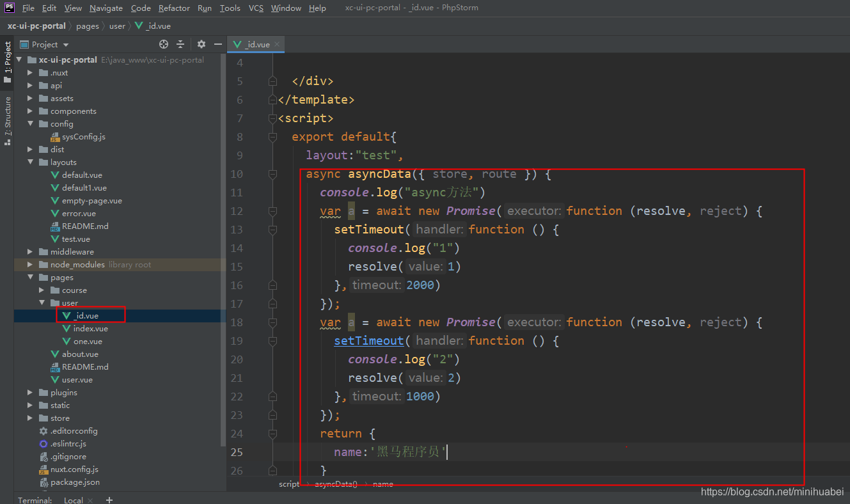Click the locate (scroll from source) icon
Viewport: 850px width, 504px height.
tap(164, 44)
